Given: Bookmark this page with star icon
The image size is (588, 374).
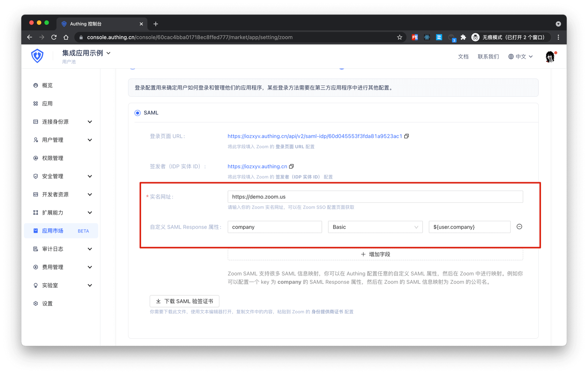Looking at the screenshot, I should pyautogui.click(x=399, y=37).
